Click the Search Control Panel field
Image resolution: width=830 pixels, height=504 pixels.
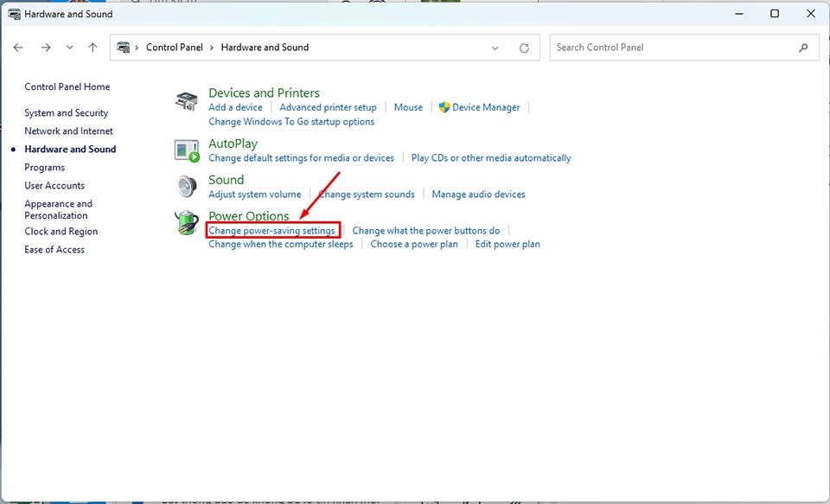[x=684, y=48]
